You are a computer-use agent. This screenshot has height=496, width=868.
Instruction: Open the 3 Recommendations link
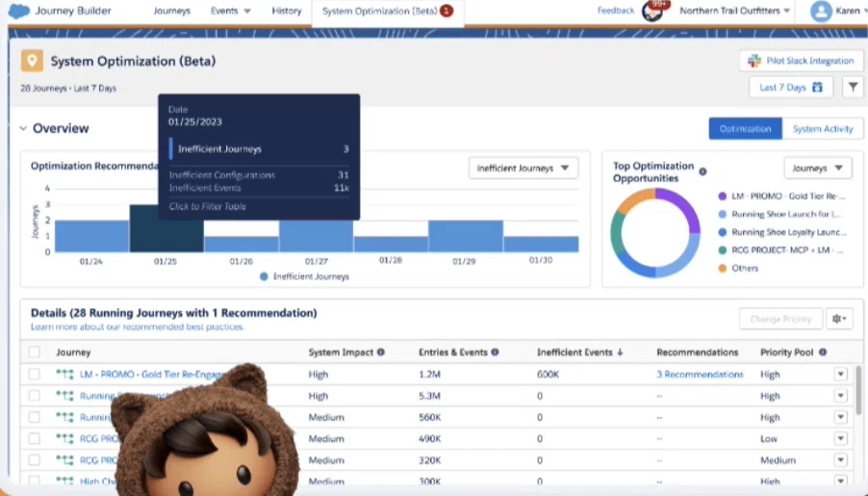pyautogui.click(x=700, y=374)
